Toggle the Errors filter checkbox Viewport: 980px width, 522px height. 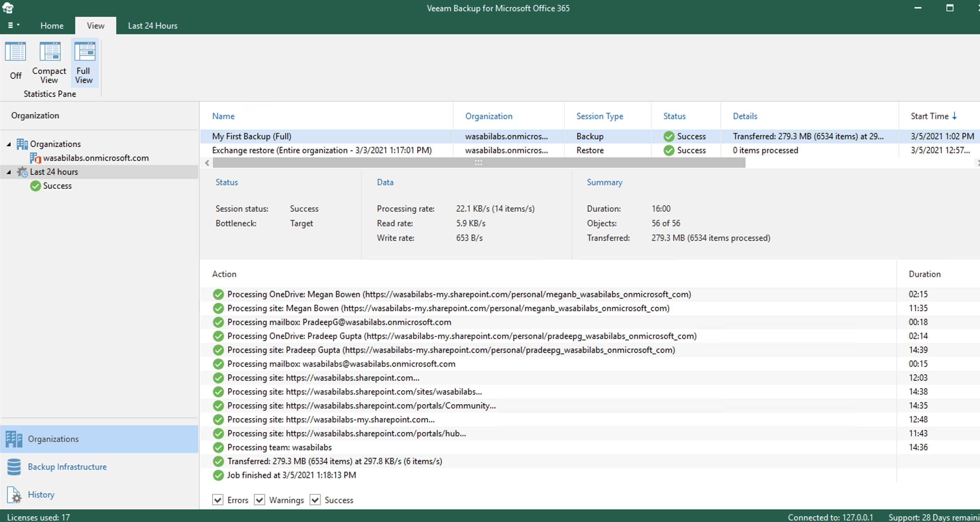pos(218,499)
